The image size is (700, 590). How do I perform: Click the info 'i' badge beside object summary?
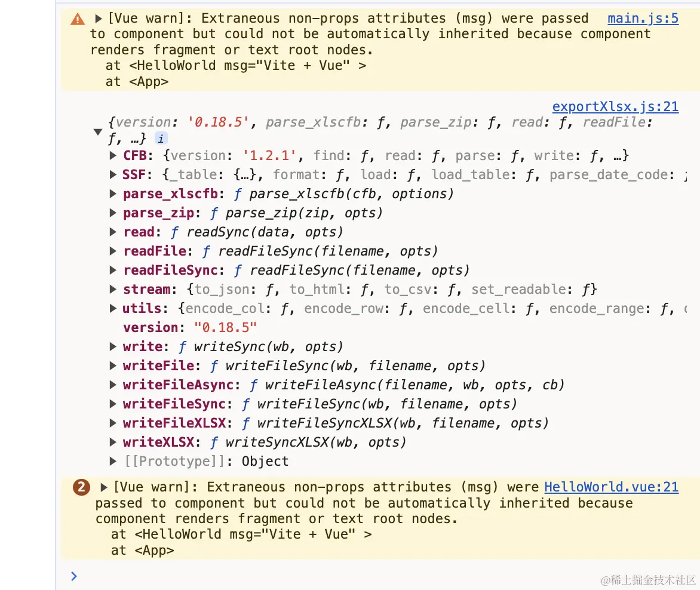point(161,139)
